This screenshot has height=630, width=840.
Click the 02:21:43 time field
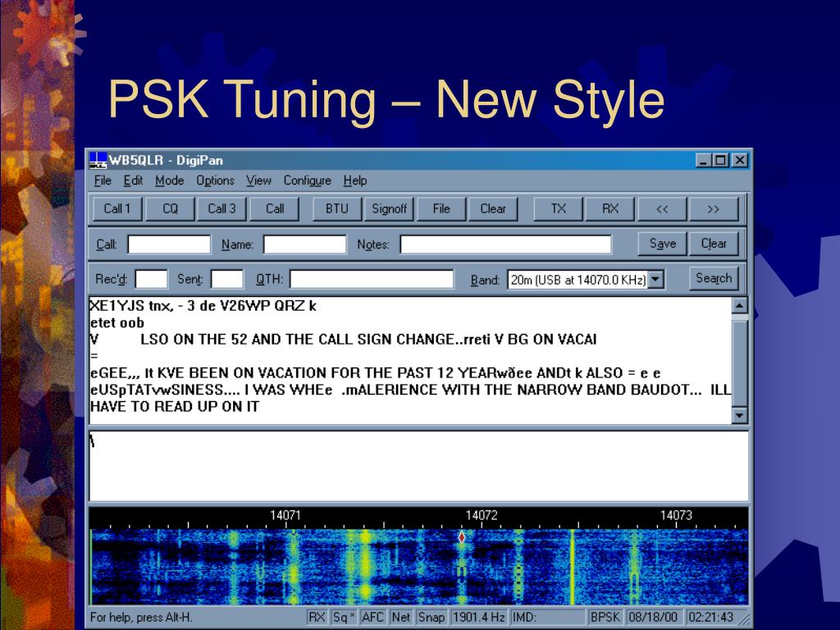[711, 617]
